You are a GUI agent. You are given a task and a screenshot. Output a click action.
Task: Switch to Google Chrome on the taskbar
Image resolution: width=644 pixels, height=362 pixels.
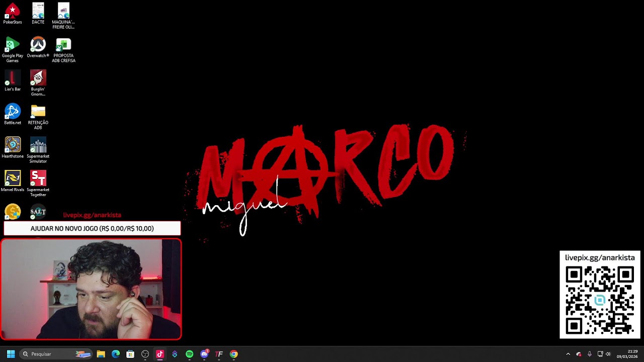click(233, 354)
